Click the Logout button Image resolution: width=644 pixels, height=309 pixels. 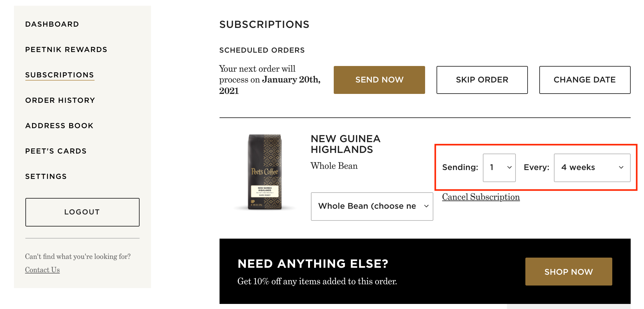(82, 212)
